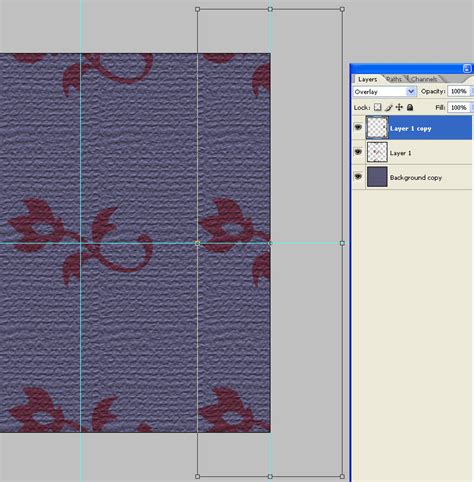The width and height of the screenshot is (474, 482).
Task: Hide the Layer 1 layer
Action: (358, 152)
